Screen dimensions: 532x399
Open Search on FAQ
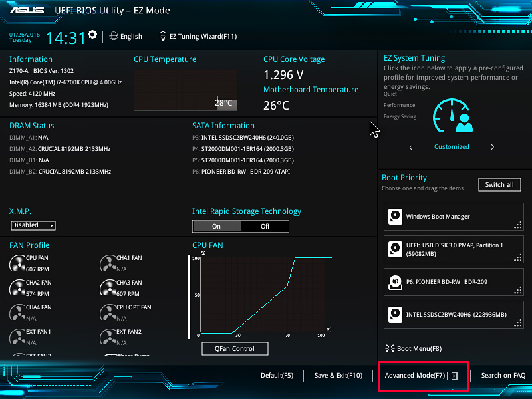pyautogui.click(x=503, y=376)
